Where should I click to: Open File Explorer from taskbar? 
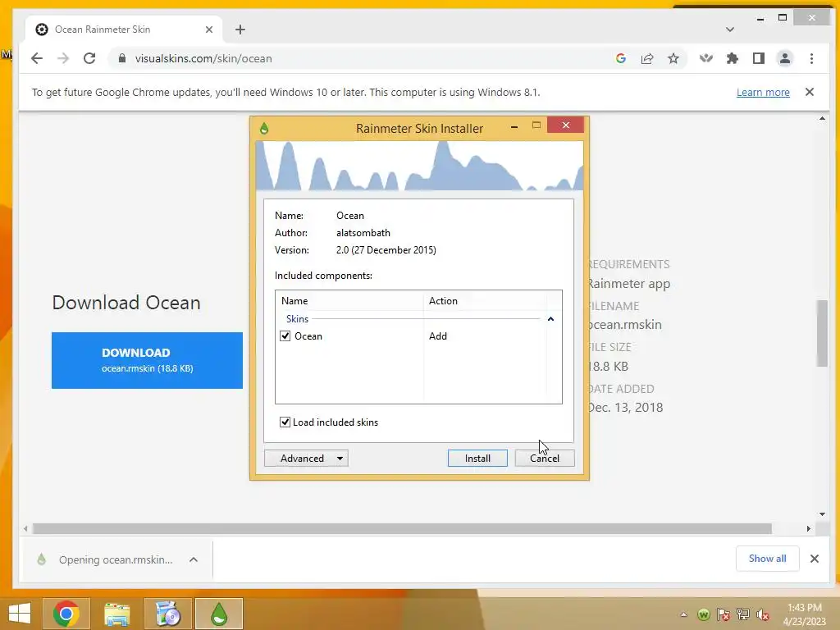pyautogui.click(x=116, y=614)
